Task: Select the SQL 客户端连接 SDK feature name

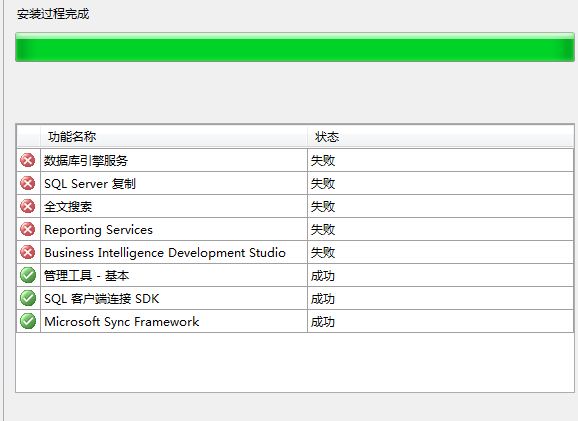Action: 102,299
